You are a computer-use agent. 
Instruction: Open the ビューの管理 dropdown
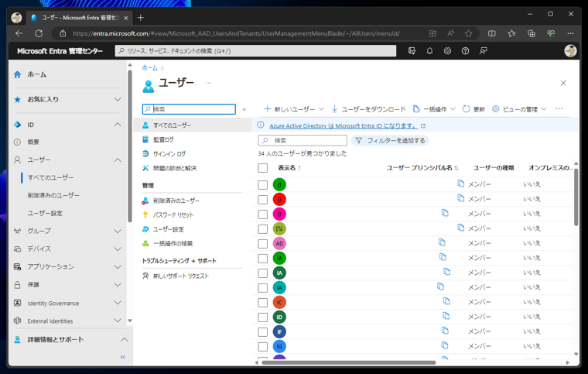pos(519,109)
